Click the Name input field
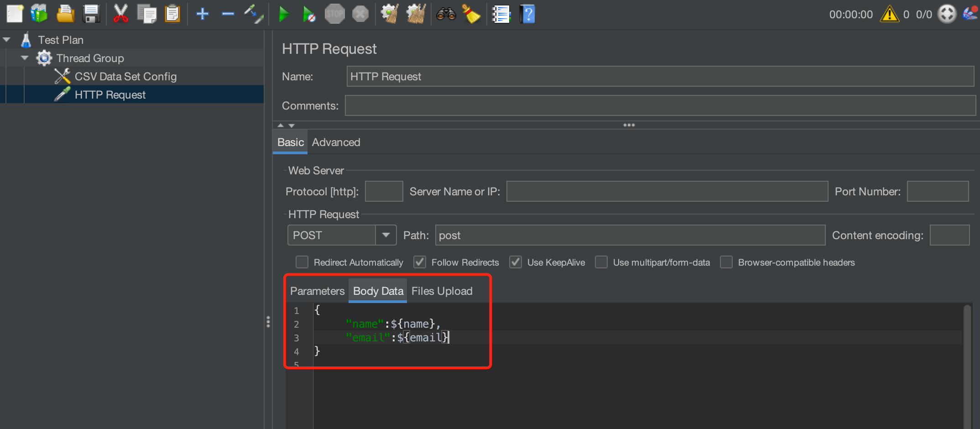The height and width of the screenshot is (429, 980). tap(660, 76)
